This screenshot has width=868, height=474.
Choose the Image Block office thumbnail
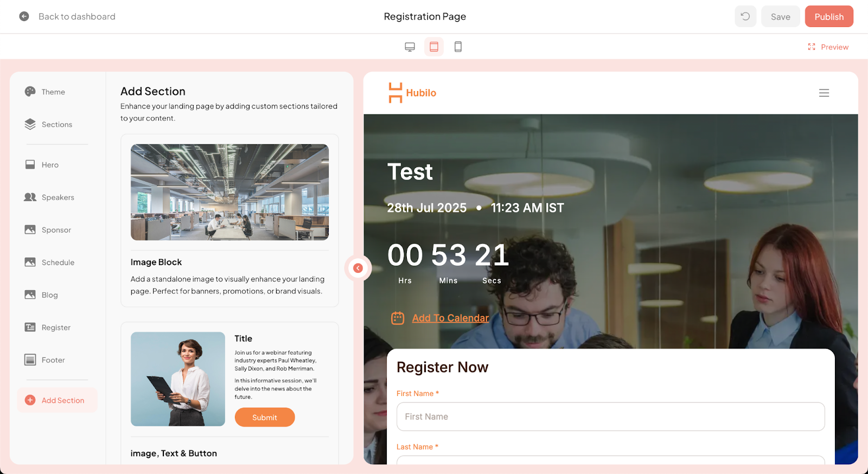click(229, 192)
